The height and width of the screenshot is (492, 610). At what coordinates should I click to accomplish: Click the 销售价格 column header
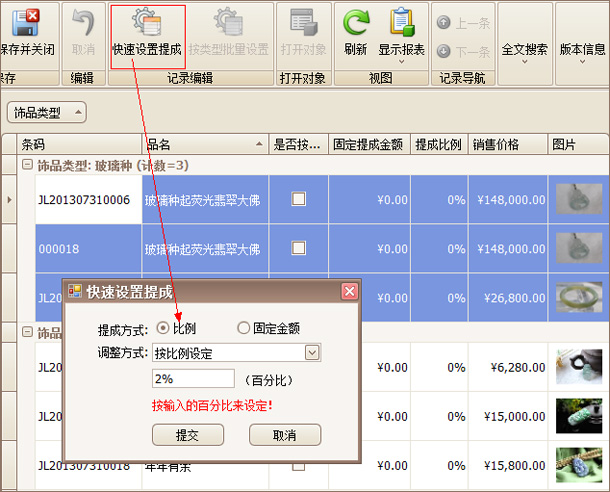pos(508,144)
